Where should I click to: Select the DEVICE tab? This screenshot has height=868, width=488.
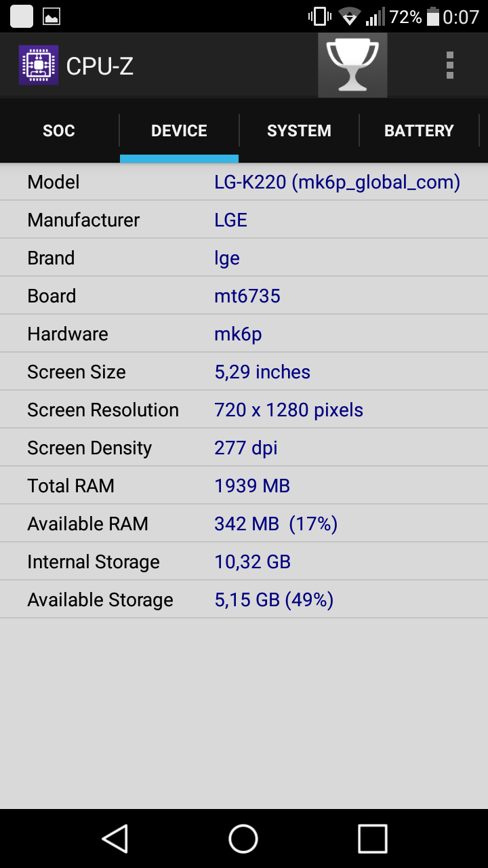pos(179,131)
